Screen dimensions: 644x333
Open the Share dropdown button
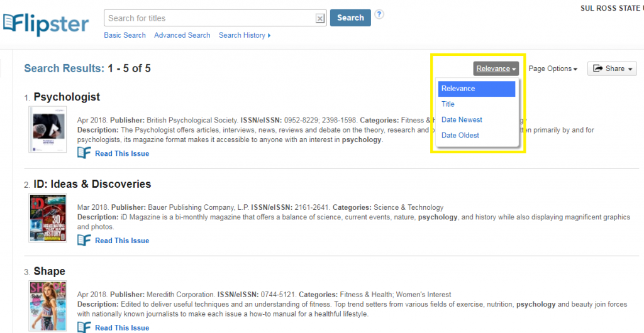point(612,68)
